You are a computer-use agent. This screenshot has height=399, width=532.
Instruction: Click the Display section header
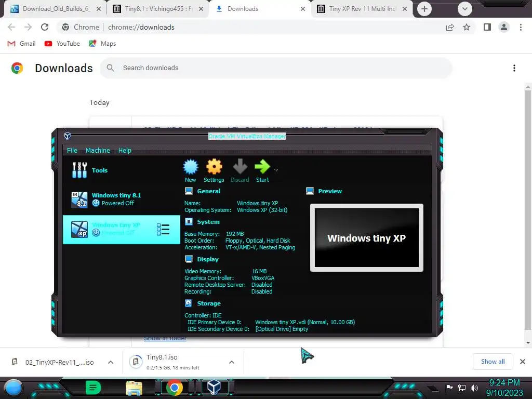pyautogui.click(x=208, y=259)
